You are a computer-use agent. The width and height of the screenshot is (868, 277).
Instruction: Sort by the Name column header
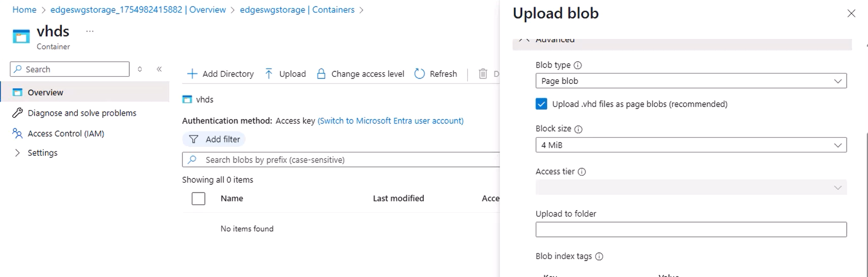pyautogui.click(x=232, y=199)
